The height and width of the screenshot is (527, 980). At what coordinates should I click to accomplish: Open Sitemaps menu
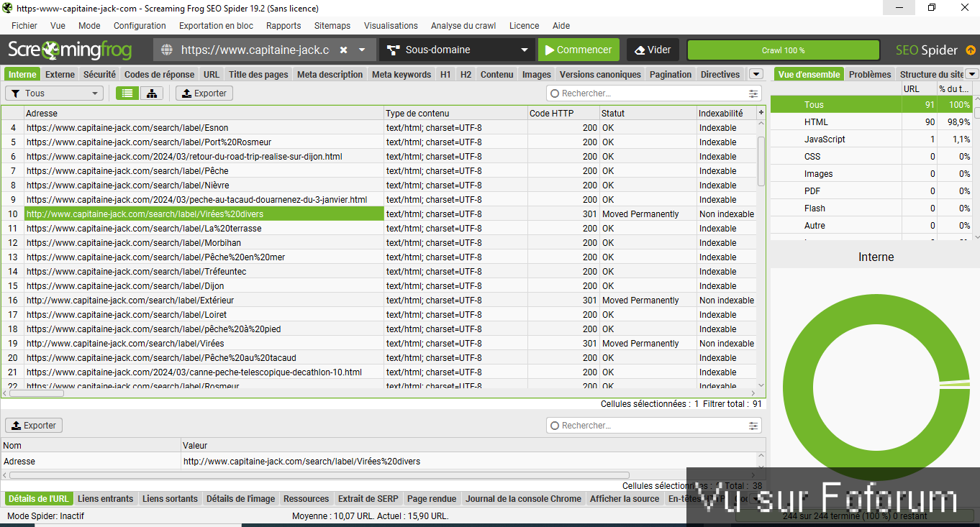[x=332, y=25]
